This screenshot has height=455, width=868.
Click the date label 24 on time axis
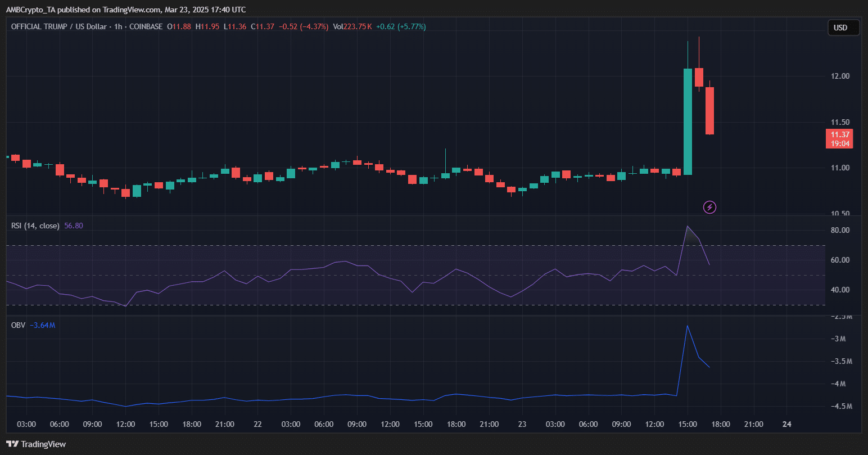[x=787, y=424]
